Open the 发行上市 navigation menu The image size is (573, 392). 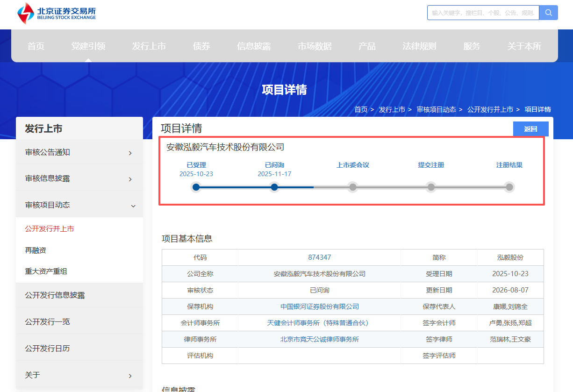[x=149, y=46]
